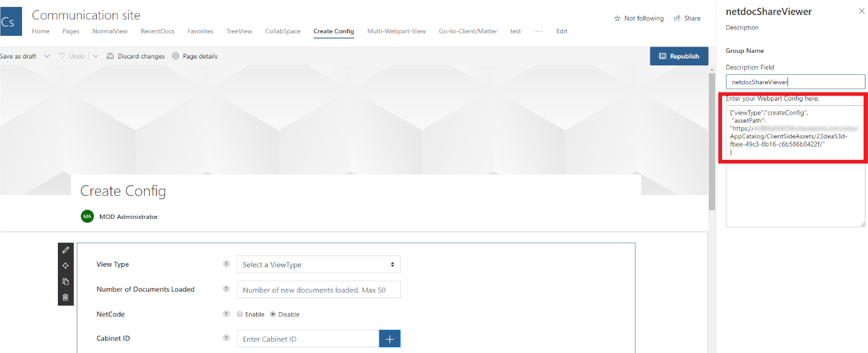Viewport: 868px width, 353px height.
Task: Open the Home navigation item
Action: [x=40, y=31]
